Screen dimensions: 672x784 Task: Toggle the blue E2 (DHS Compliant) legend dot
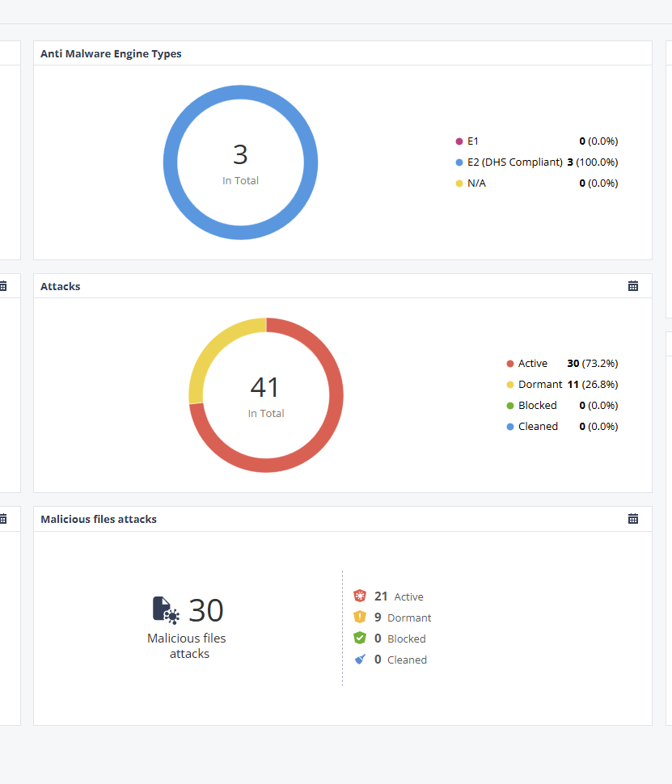pyautogui.click(x=459, y=162)
